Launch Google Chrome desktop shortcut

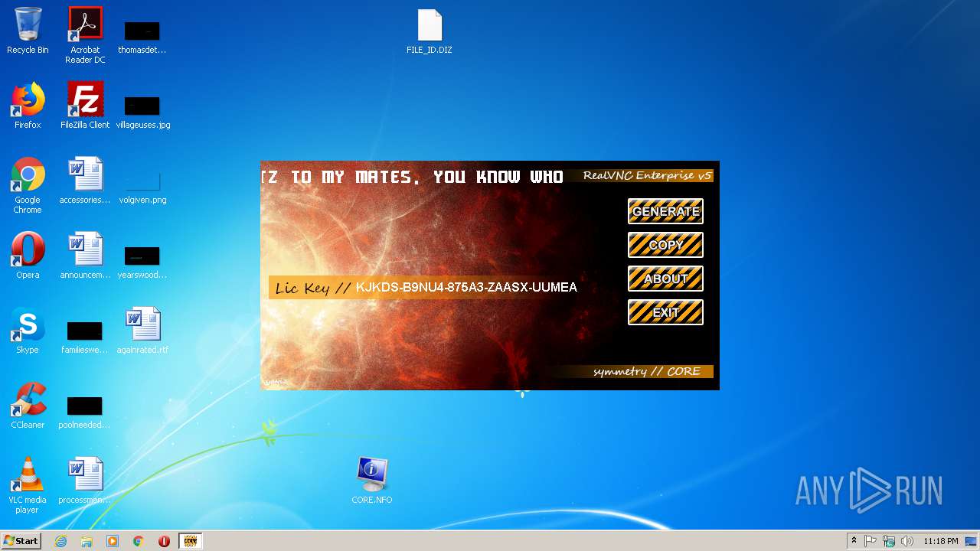(x=28, y=185)
